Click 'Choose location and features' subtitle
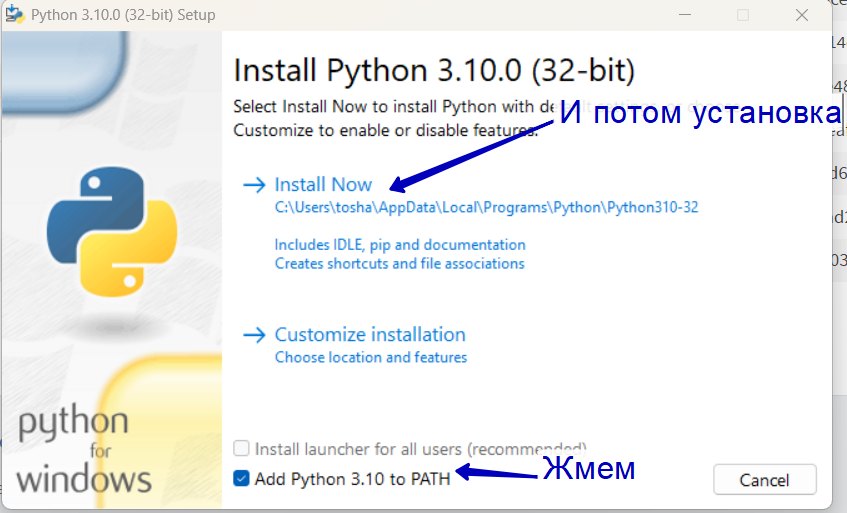The height and width of the screenshot is (513, 847). [371, 357]
